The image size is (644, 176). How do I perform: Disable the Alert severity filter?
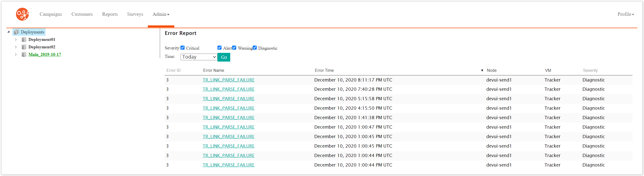point(219,47)
